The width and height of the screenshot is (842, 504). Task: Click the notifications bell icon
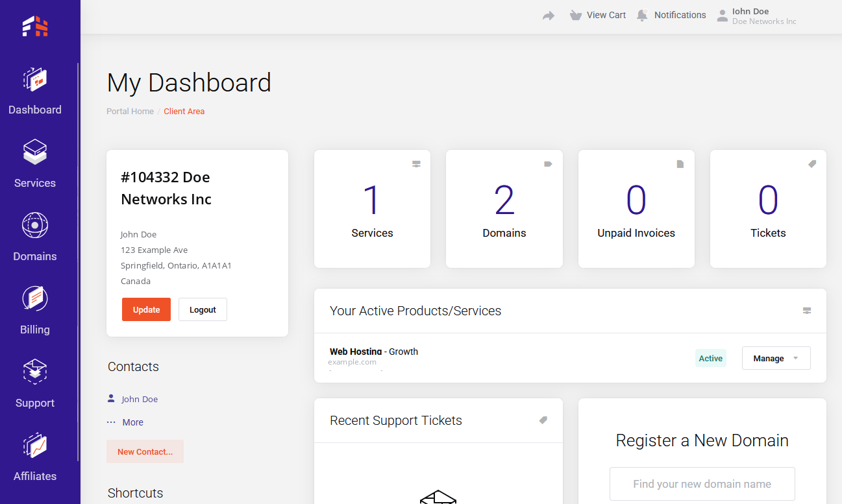(642, 15)
